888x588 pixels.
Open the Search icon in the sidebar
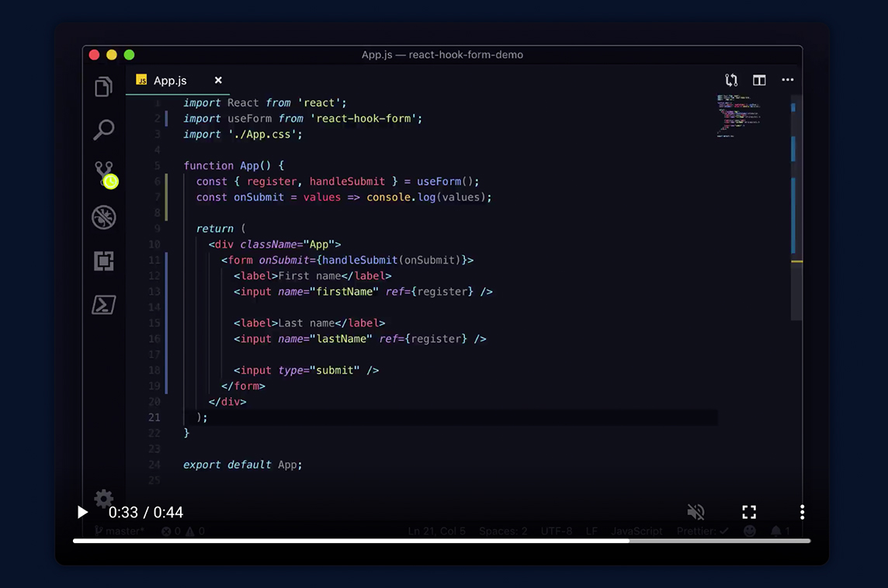click(x=103, y=130)
